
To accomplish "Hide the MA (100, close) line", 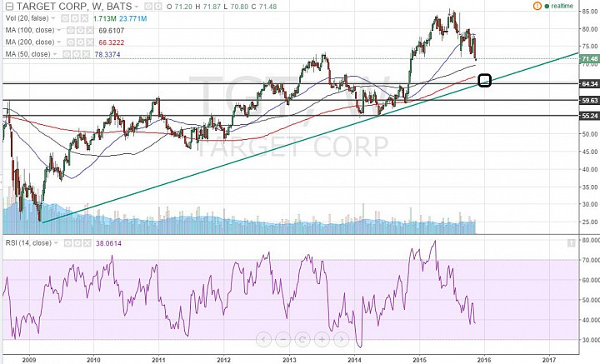I will point(71,30).
